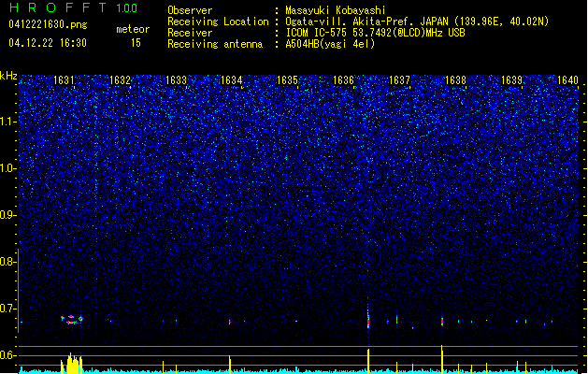Click the 0.9 frequency axis label
Image resolution: width=588 pixels, height=374 pixels.
pos(8,215)
